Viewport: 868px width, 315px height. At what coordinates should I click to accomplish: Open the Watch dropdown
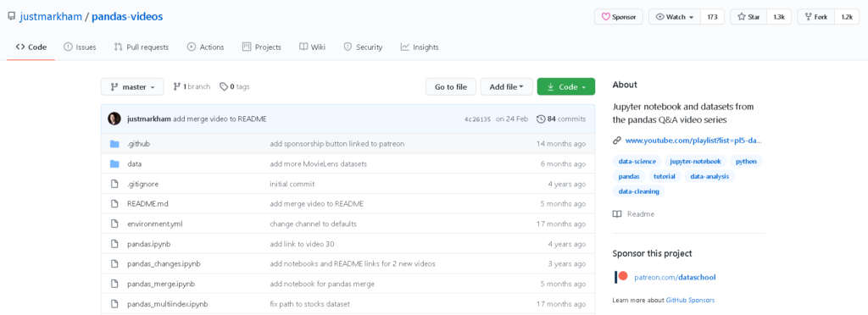tap(675, 17)
